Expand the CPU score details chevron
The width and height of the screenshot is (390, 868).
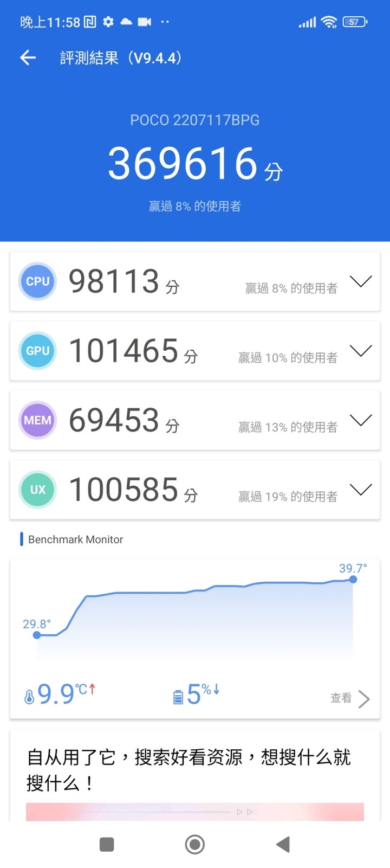[x=361, y=281]
